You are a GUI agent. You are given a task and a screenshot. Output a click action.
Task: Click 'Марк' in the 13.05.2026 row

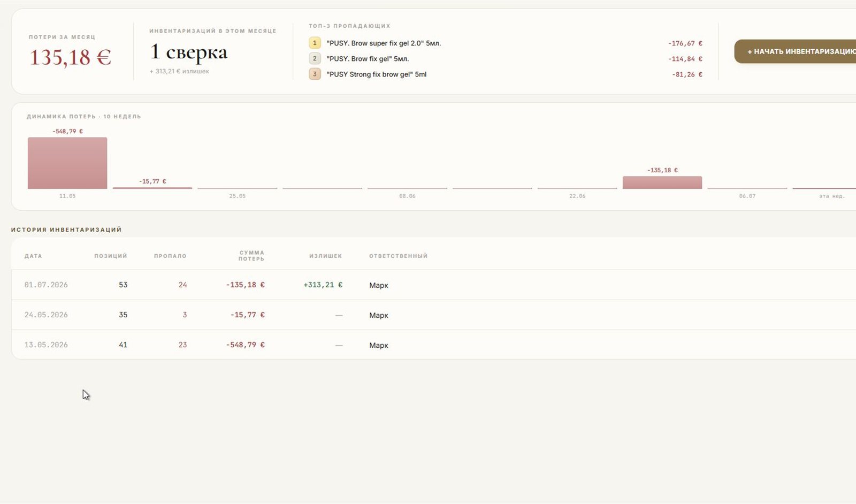379,345
